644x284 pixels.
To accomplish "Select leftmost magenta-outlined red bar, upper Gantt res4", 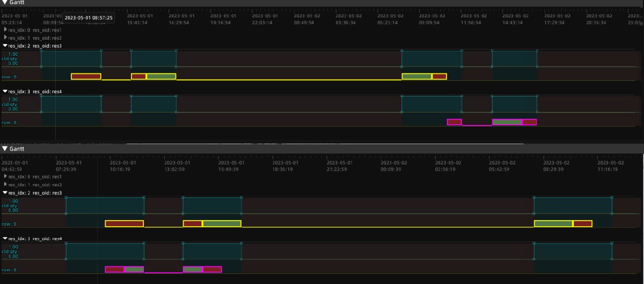I will (x=455, y=122).
